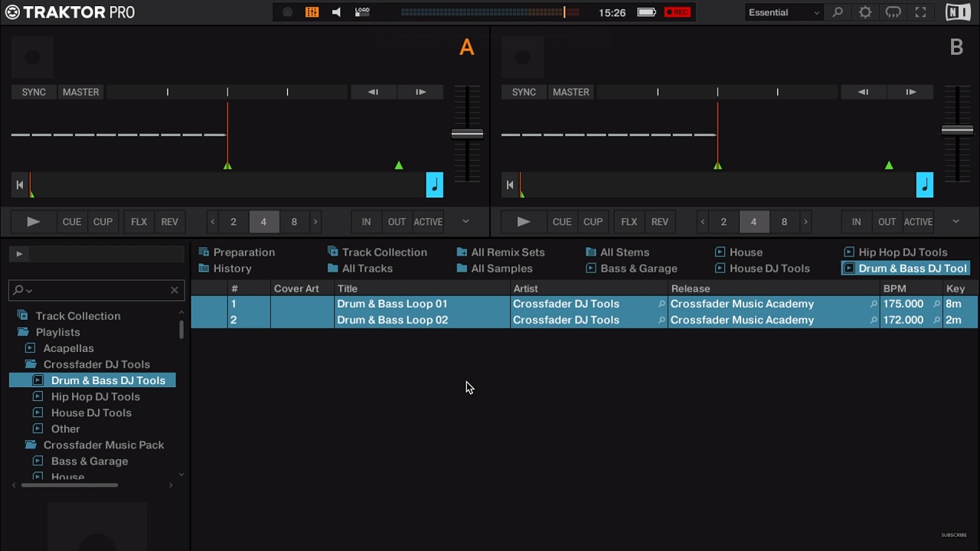Enable MASTER on Deck B
980x551 pixels.
click(571, 92)
